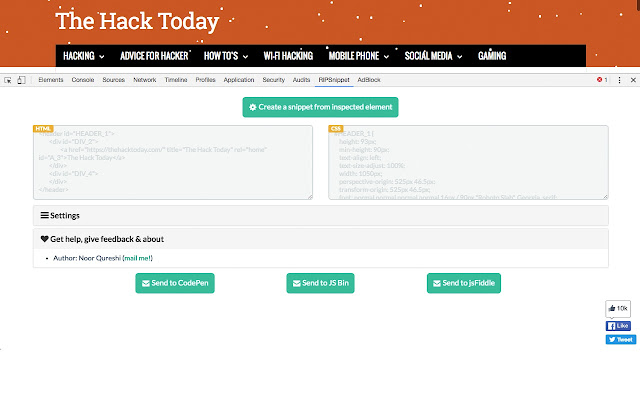Open the Sources tab
The width and height of the screenshot is (640, 400).
point(113,80)
